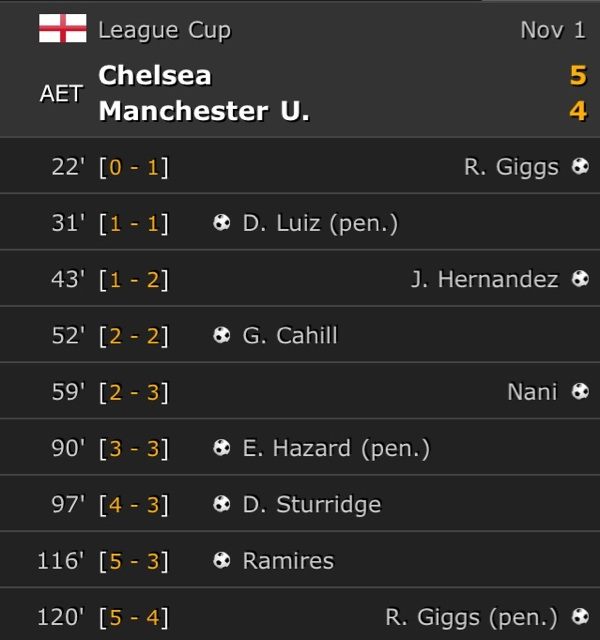
Task: Click the ball icon next to Nani
Action: 580,391
